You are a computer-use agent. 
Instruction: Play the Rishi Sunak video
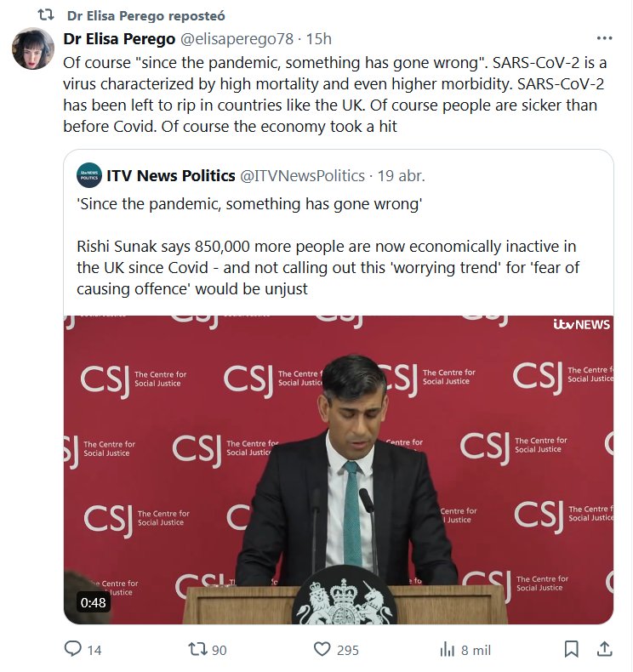[x=339, y=468]
